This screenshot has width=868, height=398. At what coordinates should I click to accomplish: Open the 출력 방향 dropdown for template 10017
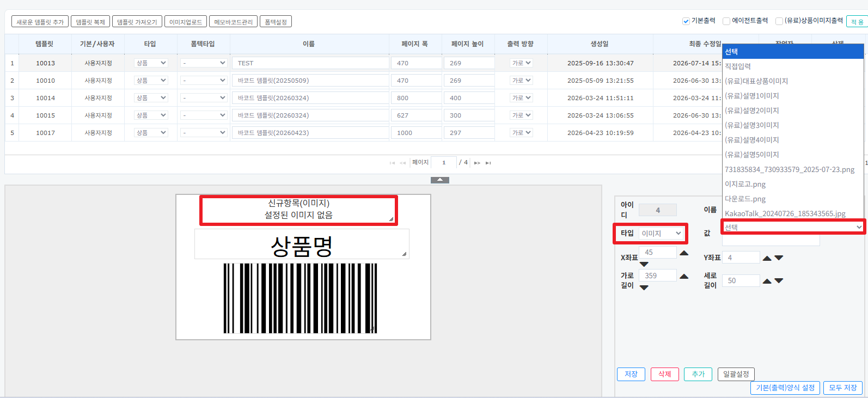tap(521, 133)
